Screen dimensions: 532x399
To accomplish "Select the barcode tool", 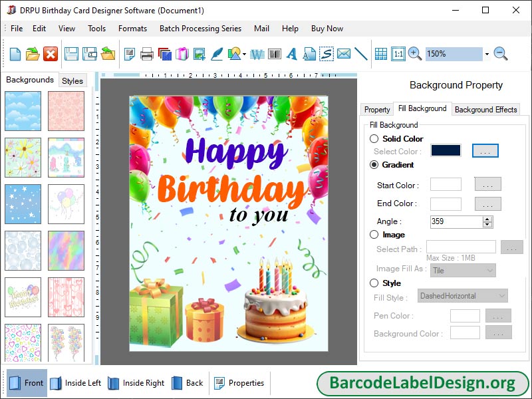I will (275, 54).
